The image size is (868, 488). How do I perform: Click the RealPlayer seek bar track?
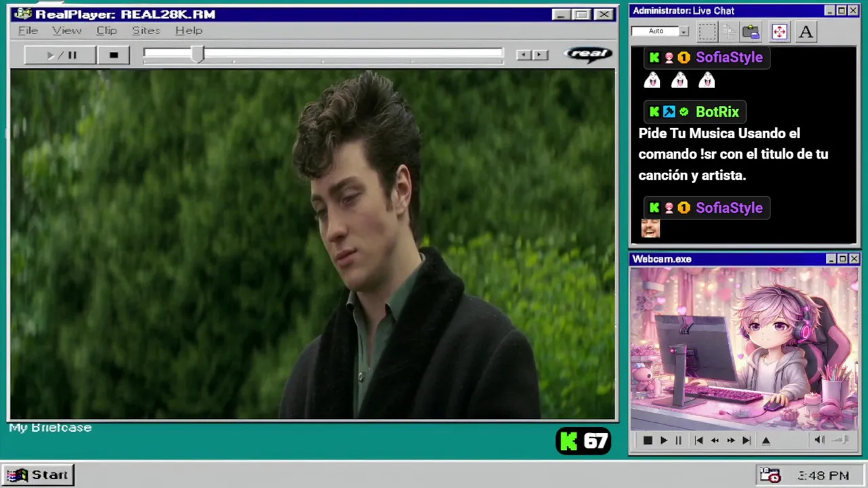[323, 54]
